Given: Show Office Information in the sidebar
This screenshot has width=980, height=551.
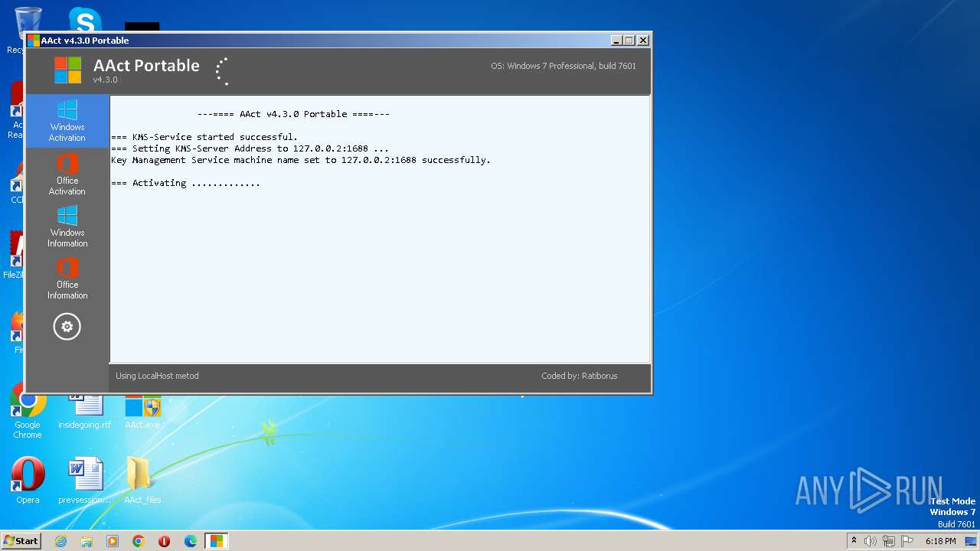Looking at the screenshot, I should (x=67, y=279).
